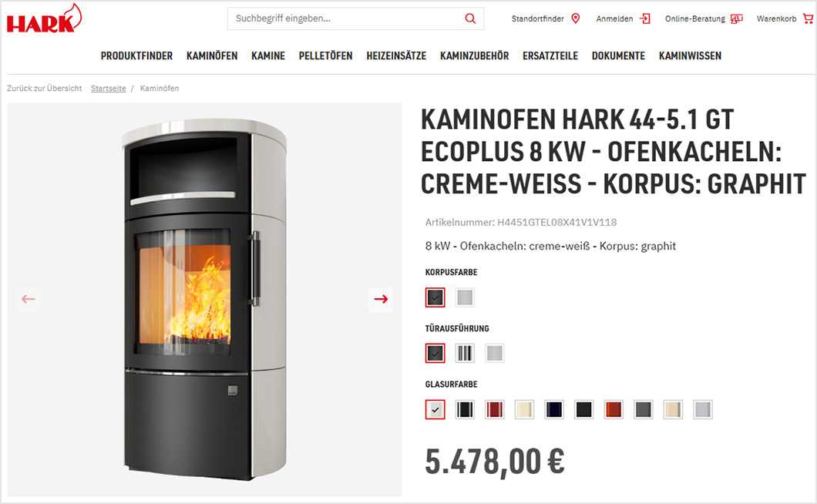Click the search magnifier icon
Image resolution: width=817 pixels, height=504 pixels.
coord(470,18)
